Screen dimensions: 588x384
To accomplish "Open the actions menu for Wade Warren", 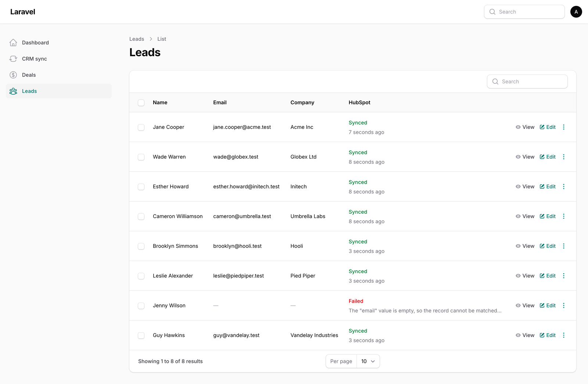I will [564, 157].
